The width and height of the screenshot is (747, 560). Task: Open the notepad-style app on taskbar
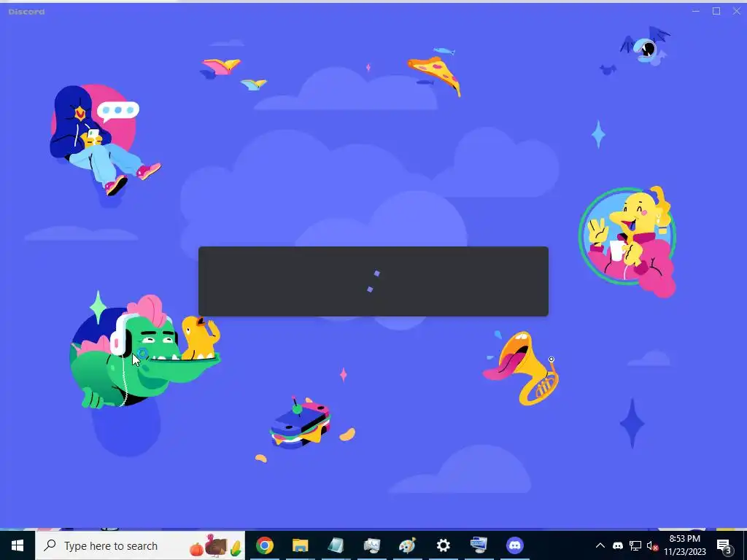(336, 545)
